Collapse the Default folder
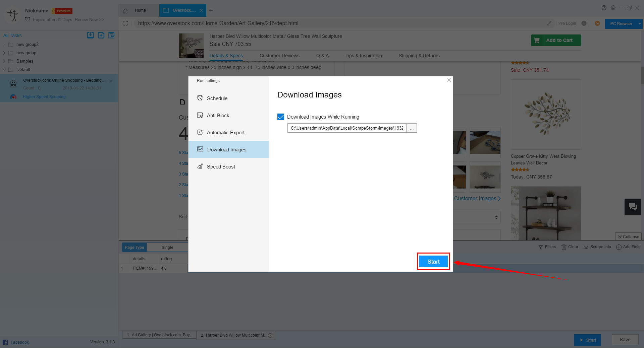 tap(4, 70)
